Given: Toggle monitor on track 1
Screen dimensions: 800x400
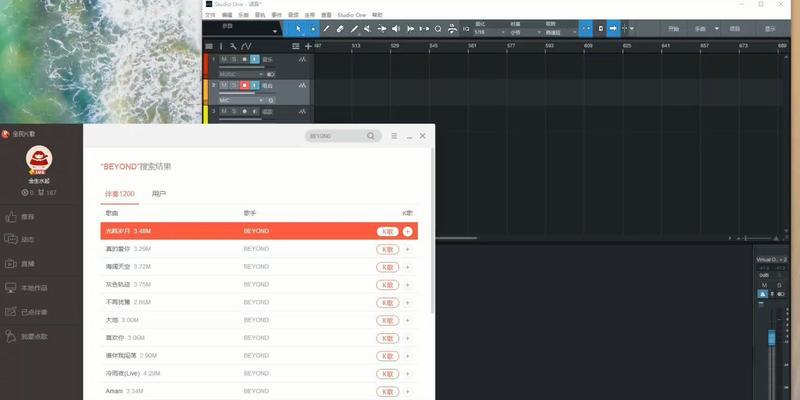Looking at the screenshot, I should pos(255,59).
